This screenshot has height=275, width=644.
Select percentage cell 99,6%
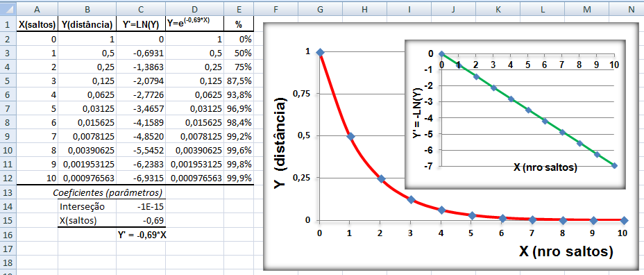tap(239, 151)
